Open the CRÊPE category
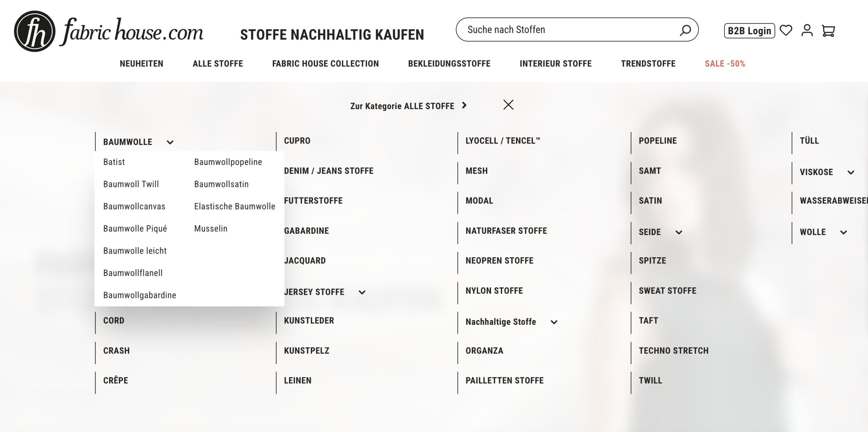The image size is (868, 432). coord(116,380)
